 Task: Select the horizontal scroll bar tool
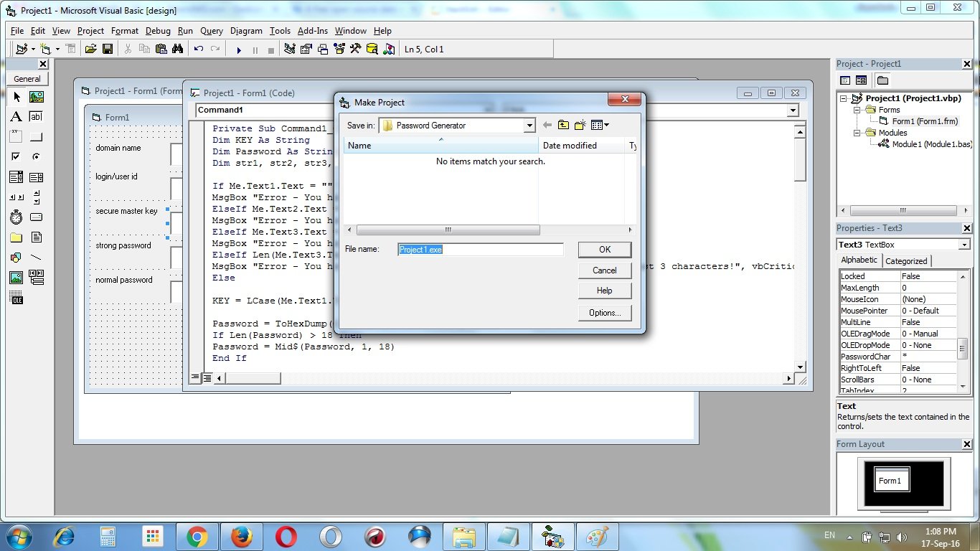[17, 197]
